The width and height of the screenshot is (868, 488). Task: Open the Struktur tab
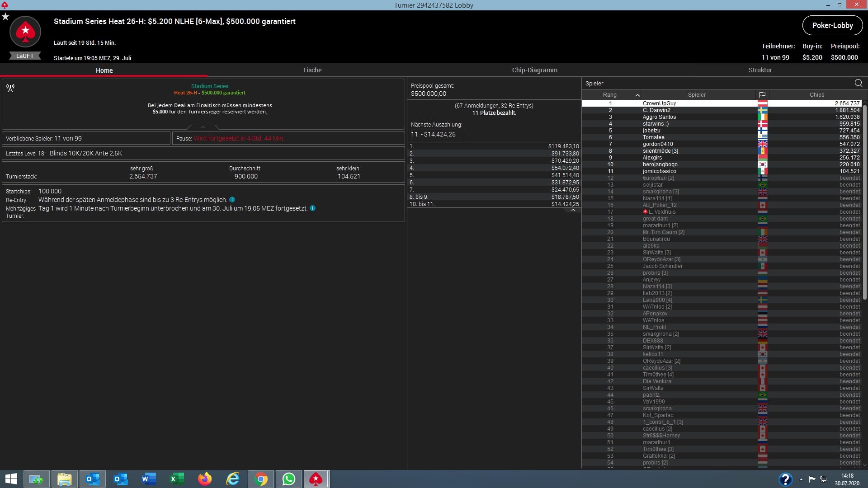(760, 70)
